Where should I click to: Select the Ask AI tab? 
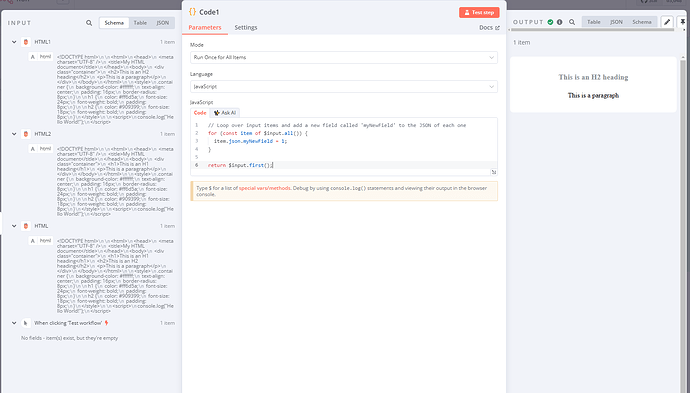coord(224,113)
